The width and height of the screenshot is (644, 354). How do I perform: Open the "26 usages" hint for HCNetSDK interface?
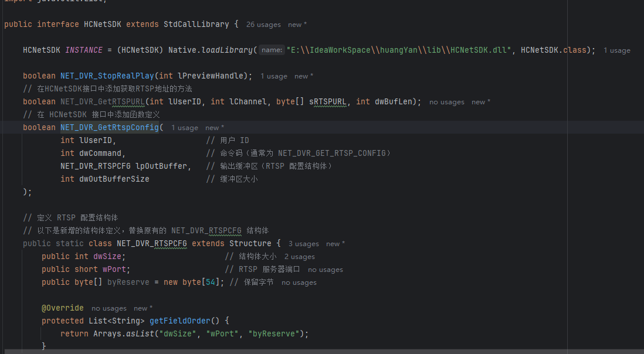click(x=263, y=25)
